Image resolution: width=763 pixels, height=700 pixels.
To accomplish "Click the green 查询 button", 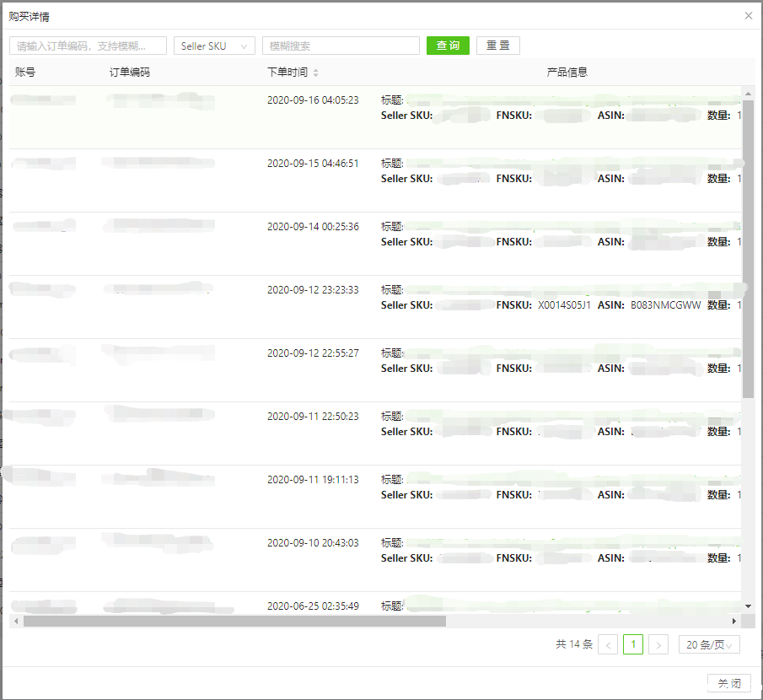I will 448,46.
